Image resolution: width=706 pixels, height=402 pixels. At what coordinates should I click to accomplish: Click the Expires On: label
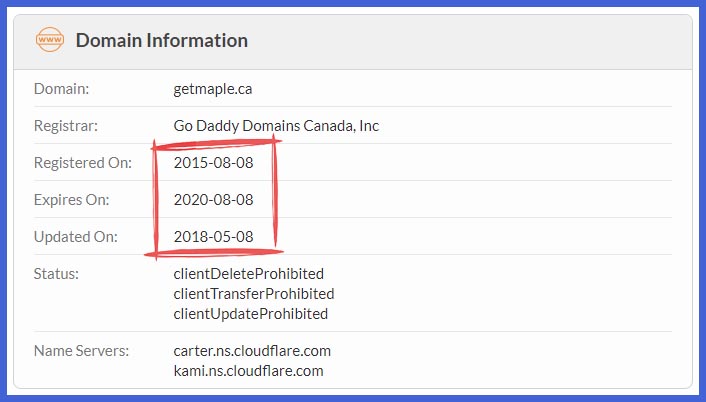(72, 199)
